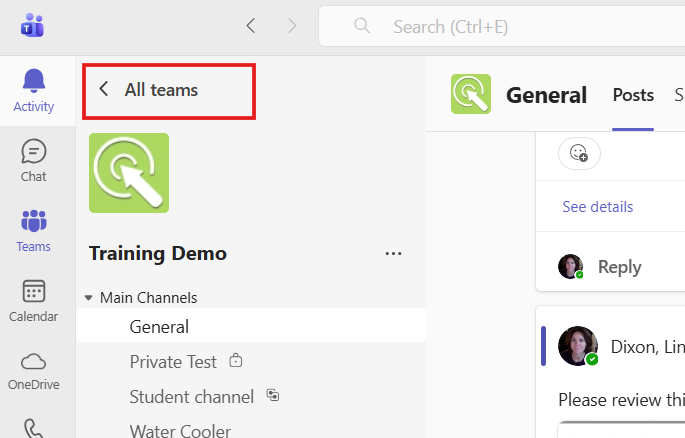Viewport: 685px width, 438px height.
Task: Go back using the navigation arrow
Action: click(250, 25)
